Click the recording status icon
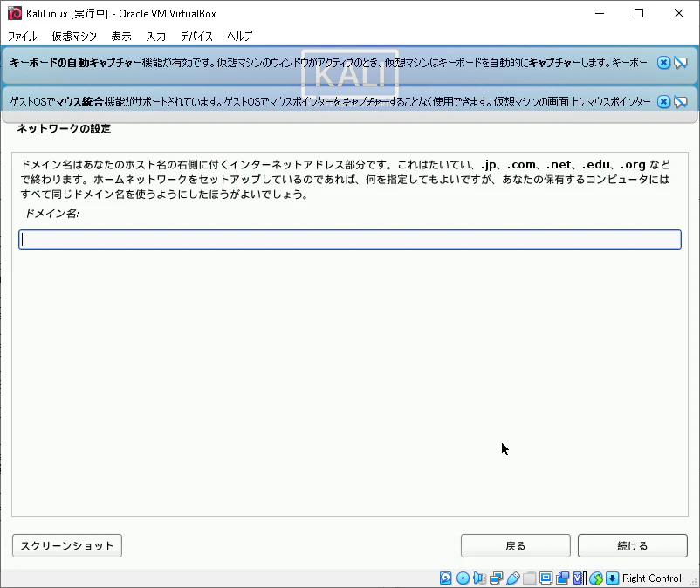This screenshot has width=700, height=588. tap(562, 578)
